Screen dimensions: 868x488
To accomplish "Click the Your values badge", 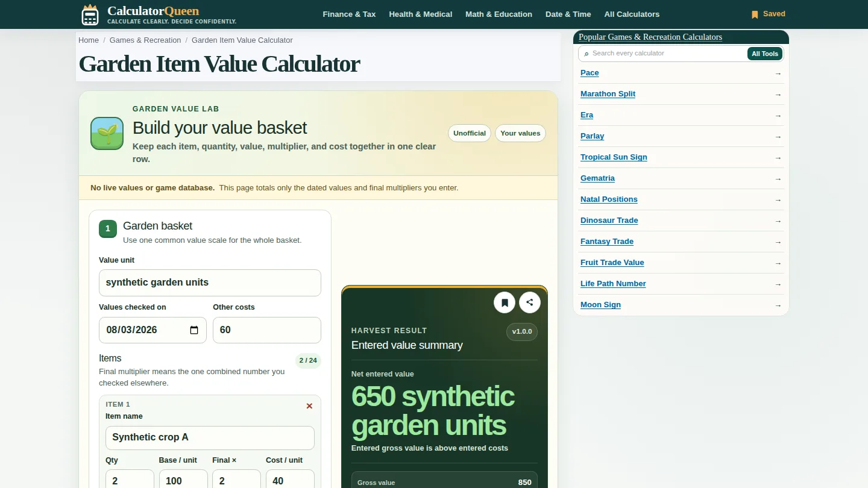I will click(520, 133).
